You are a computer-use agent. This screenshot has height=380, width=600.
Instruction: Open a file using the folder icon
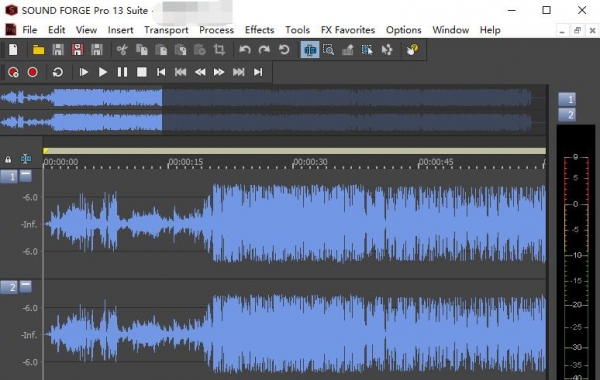coord(38,50)
